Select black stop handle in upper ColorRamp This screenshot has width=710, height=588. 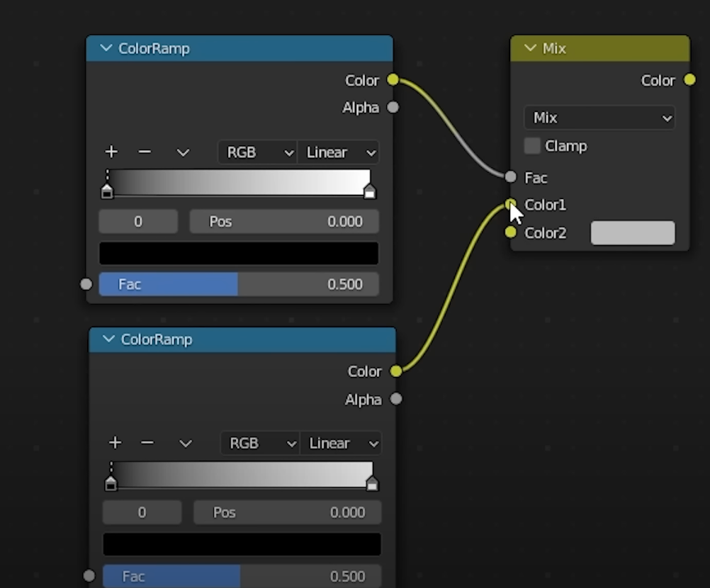tap(107, 191)
